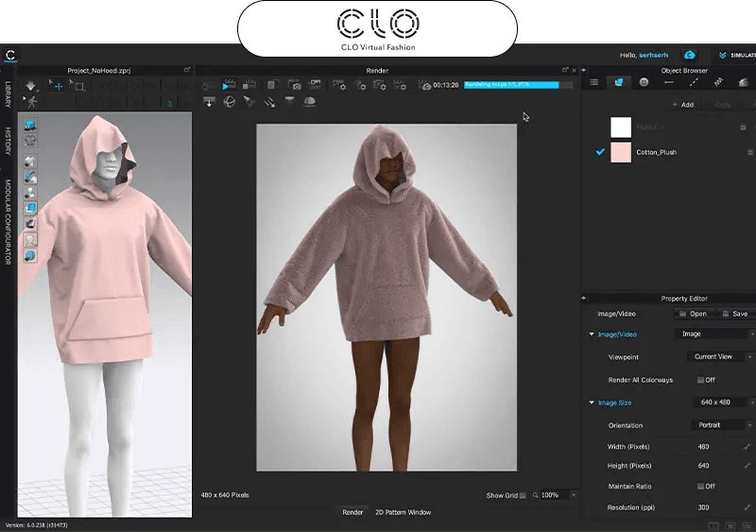Click the render camera snapshot icon
Viewport: 756px width, 532px height.
click(295, 85)
